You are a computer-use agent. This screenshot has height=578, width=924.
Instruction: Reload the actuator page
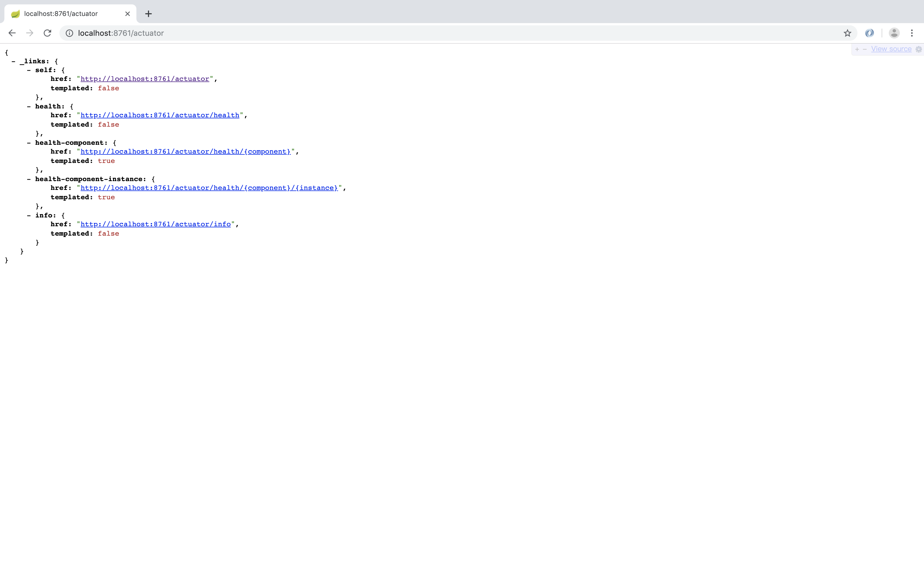[47, 33]
